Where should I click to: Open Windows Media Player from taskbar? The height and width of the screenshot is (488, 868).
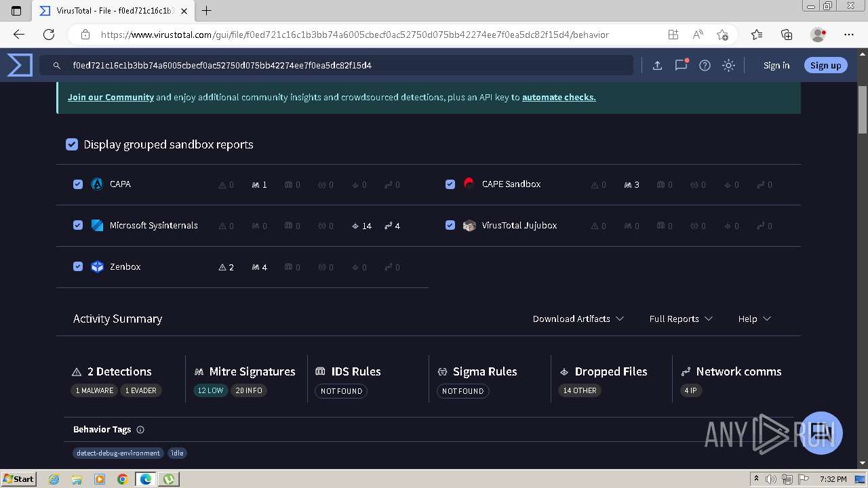[x=100, y=479]
